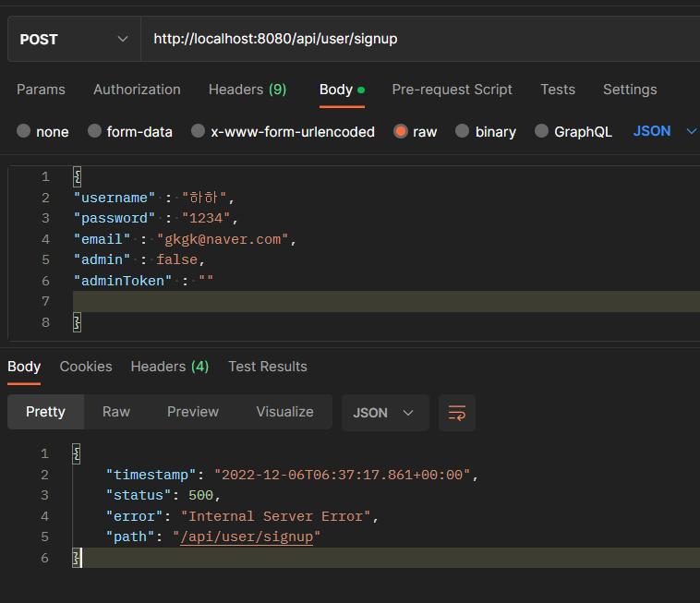Click the 500 status value
The image size is (700, 603).
pos(201,496)
